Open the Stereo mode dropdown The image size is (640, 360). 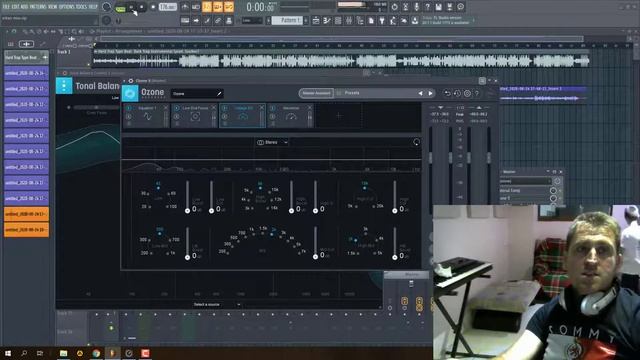pyautogui.click(x=272, y=142)
